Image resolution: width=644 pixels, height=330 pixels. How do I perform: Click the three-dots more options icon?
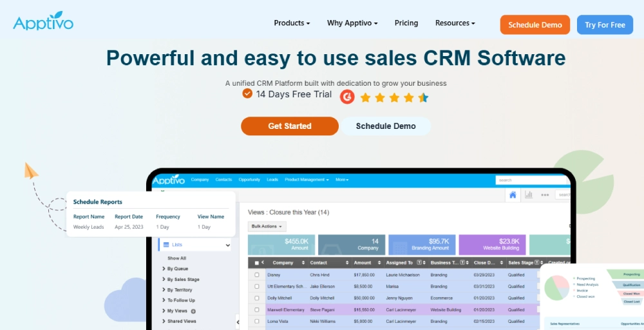[x=545, y=195]
